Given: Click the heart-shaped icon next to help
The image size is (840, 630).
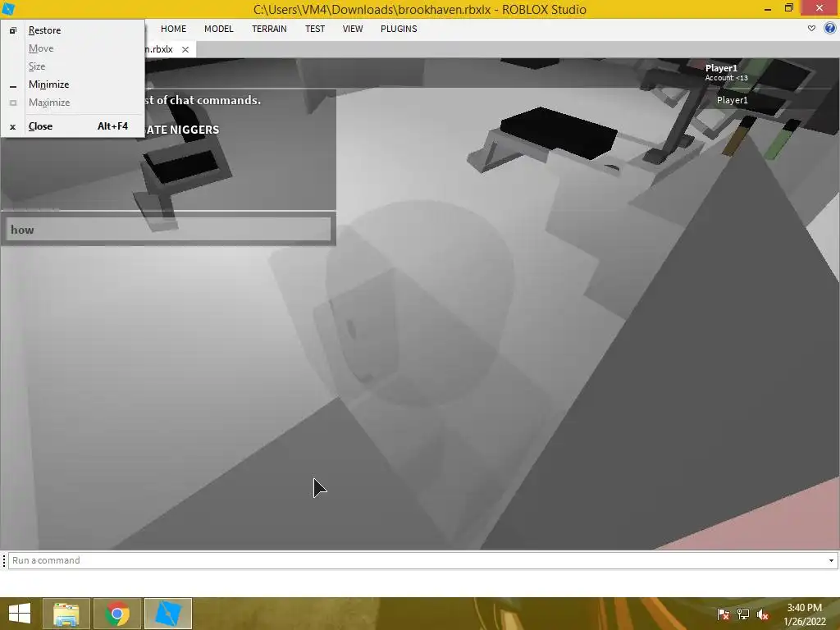Looking at the screenshot, I should [x=811, y=29].
